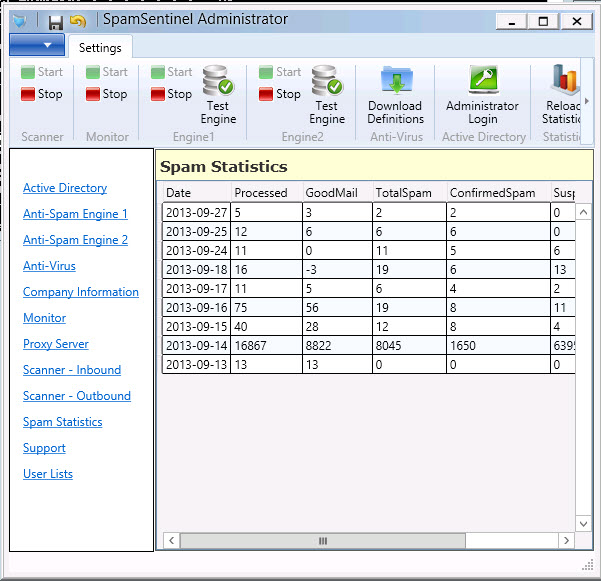The height and width of the screenshot is (581, 601).
Task: Click the window resize grip corner
Action: (x=587, y=565)
